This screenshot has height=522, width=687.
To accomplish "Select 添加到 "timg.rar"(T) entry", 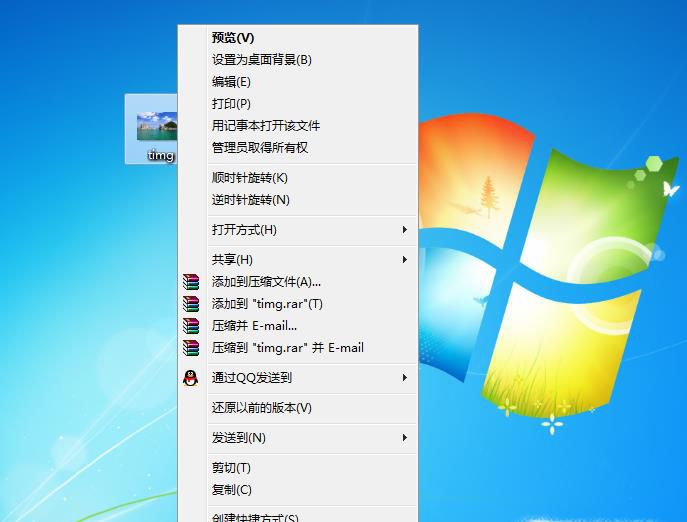I will click(297, 303).
